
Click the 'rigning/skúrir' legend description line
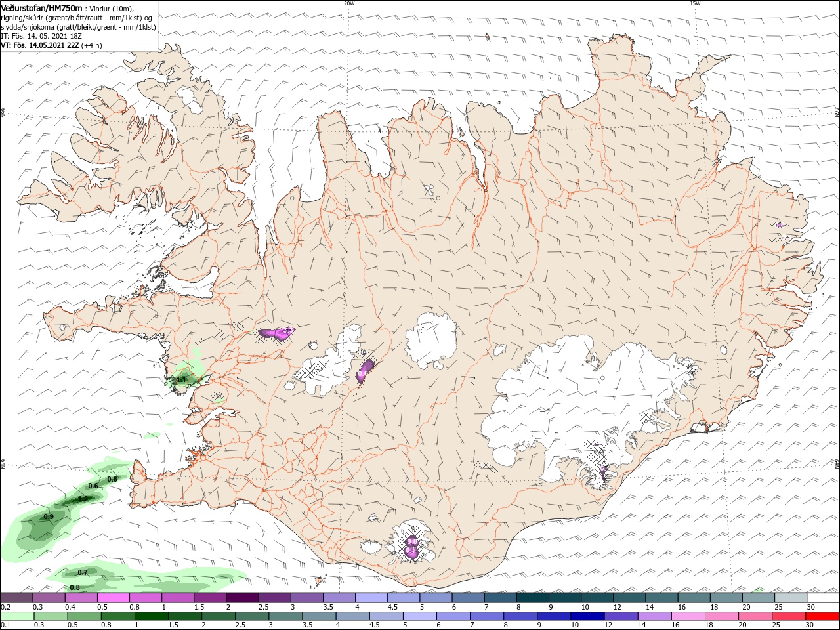coord(76,17)
